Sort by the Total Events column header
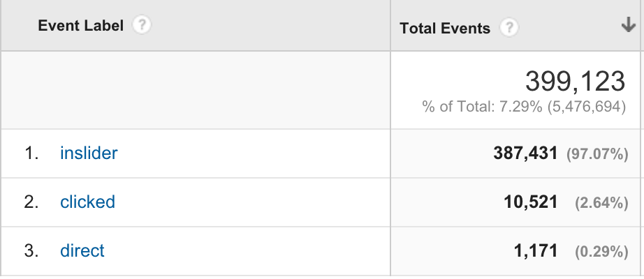 pyautogui.click(x=445, y=29)
